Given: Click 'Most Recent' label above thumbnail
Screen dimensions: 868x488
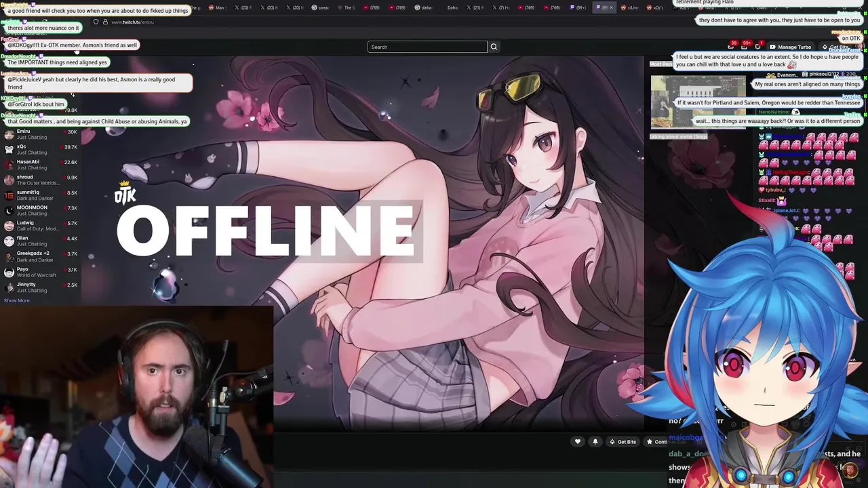Looking at the screenshot, I should point(660,64).
